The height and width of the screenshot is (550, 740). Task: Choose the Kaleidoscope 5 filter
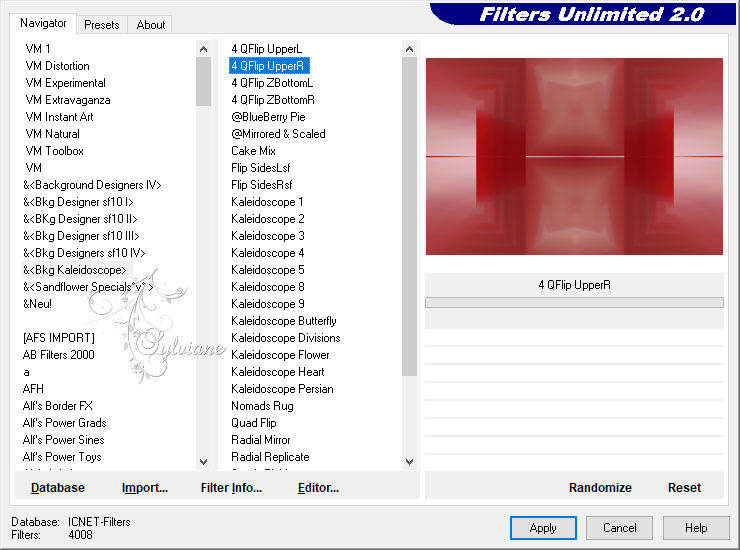[268, 270]
